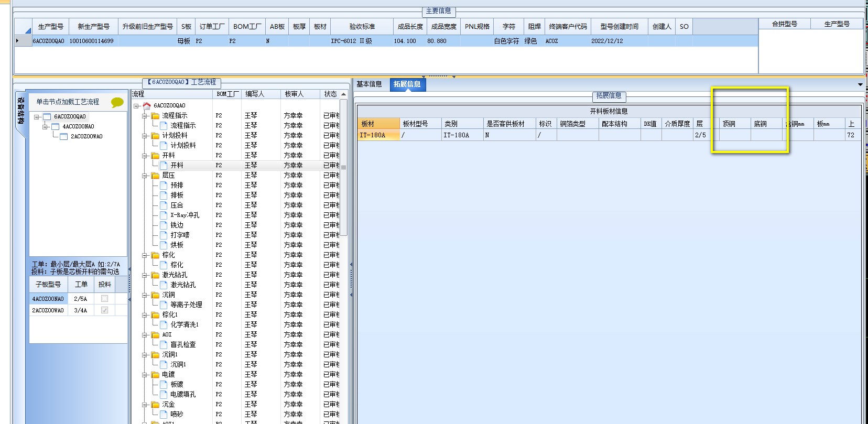Click the folder icon of AOI group
868x424 pixels.
point(156,334)
